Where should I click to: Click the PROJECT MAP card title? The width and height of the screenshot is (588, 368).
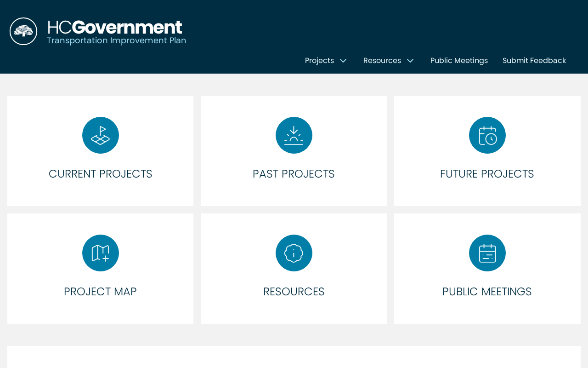pyautogui.click(x=101, y=292)
